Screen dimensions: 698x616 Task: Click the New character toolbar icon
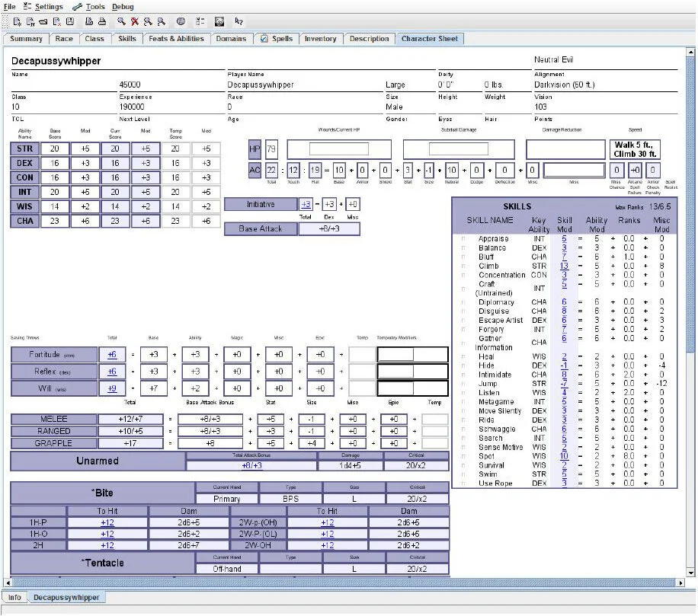pos(17,21)
